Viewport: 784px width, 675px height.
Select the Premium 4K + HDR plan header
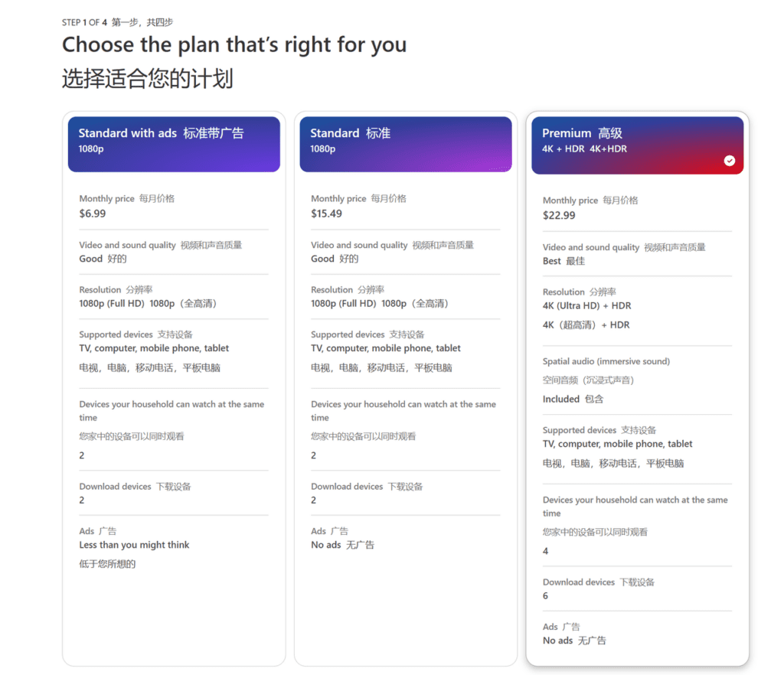638,145
